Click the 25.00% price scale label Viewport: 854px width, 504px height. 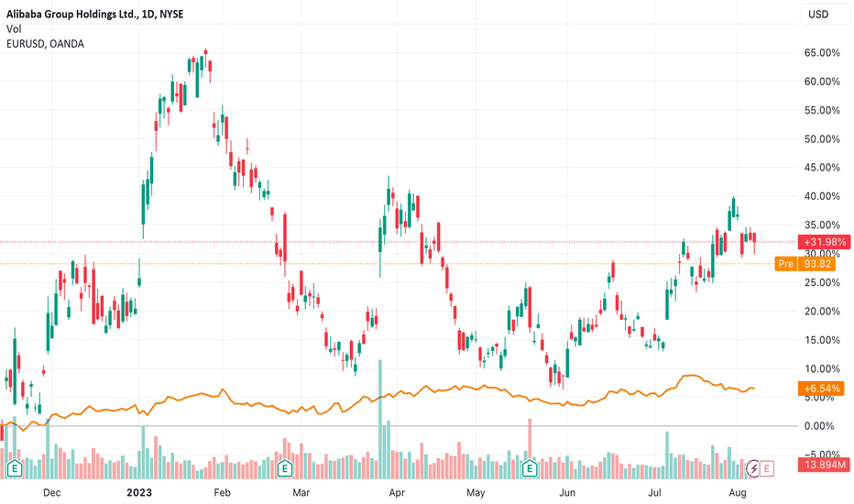[x=822, y=282]
